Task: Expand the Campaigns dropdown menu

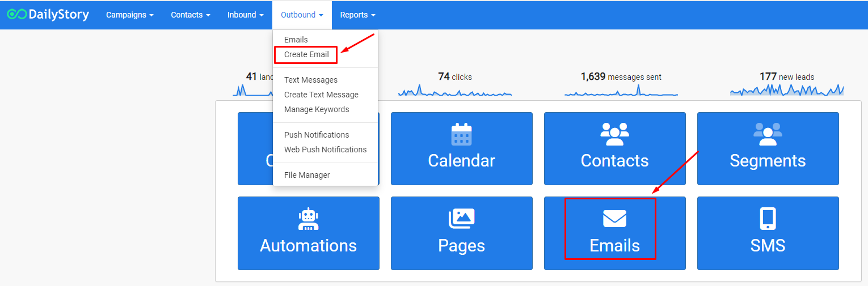Action: pyautogui.click(x=129, y=15)
